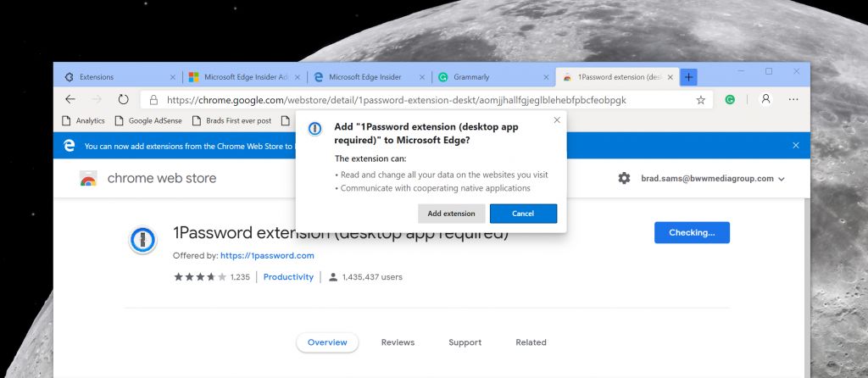Open a new tab with plus button
The image size is (868, 378).
click(688, 77)
